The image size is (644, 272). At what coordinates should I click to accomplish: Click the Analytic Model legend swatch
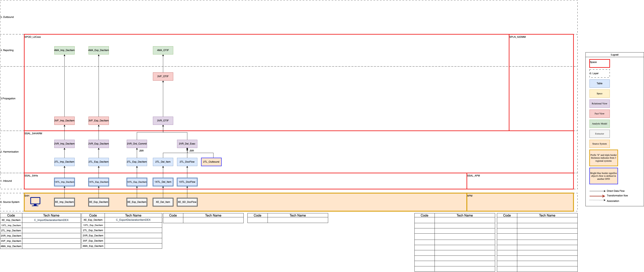tap(599, 124)
